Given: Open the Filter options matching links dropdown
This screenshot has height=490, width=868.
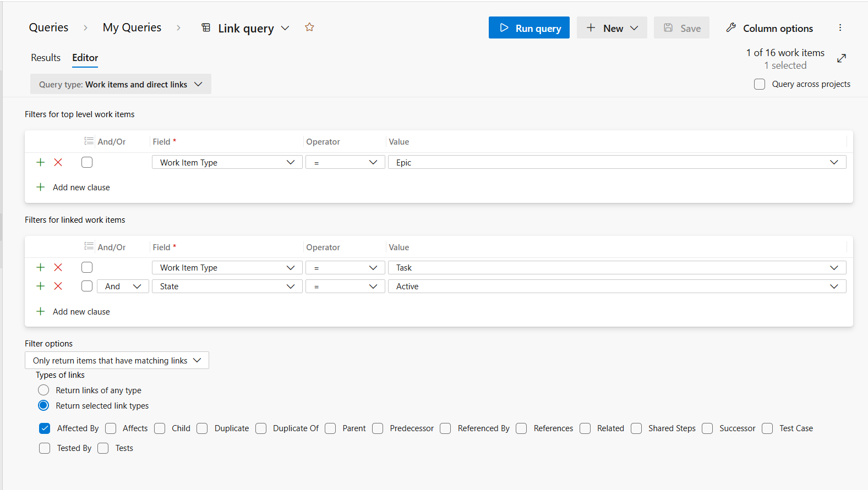Looking at the screenshot, I should (117, 360).
